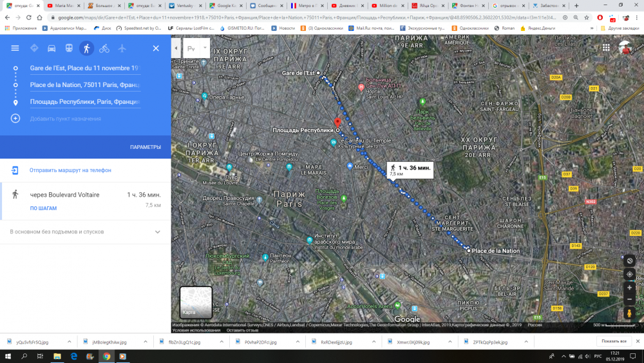Zoom out with the map minus button

click(x=629, y=299)
